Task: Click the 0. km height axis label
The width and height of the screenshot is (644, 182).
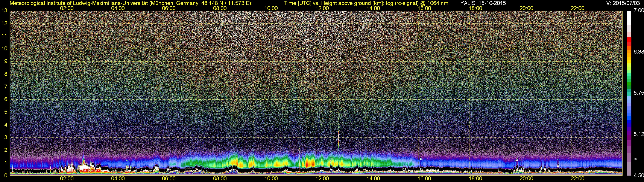Action: 6,176
